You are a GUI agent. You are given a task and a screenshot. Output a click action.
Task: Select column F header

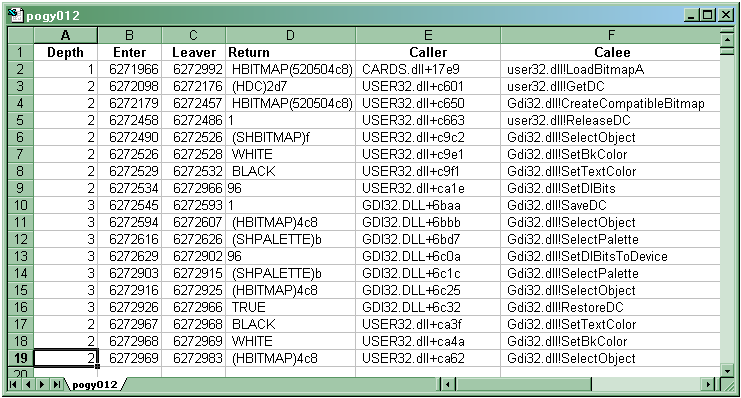click(611, 35)
